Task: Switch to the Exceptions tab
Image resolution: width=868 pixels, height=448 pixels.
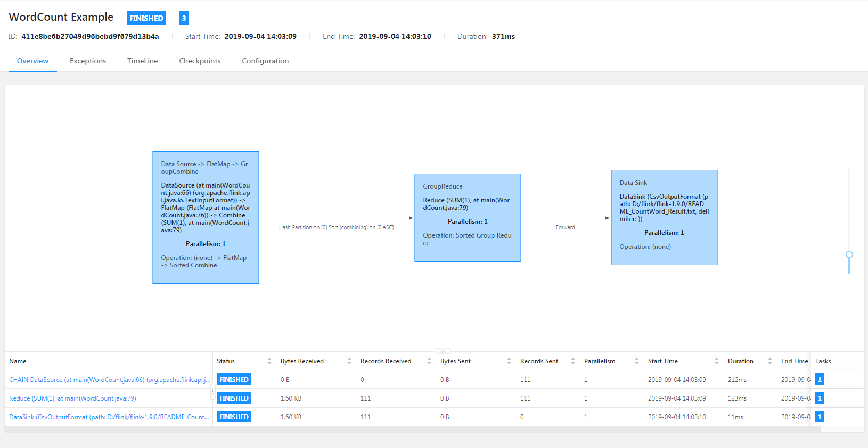Action: [88, 61]
